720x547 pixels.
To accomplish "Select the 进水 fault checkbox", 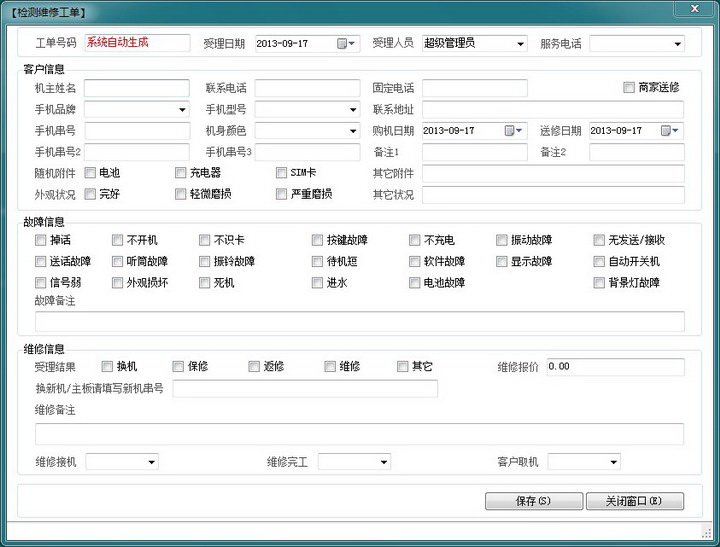I will [317, 283].
